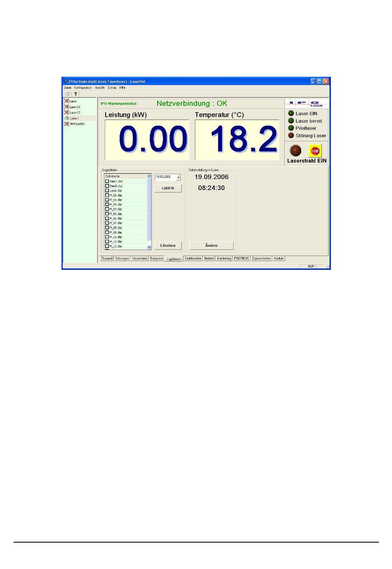Select the TESTLASER device icon in sidebar
The width and height of the screenshot is (392, 569).
(x=66, y=124)
